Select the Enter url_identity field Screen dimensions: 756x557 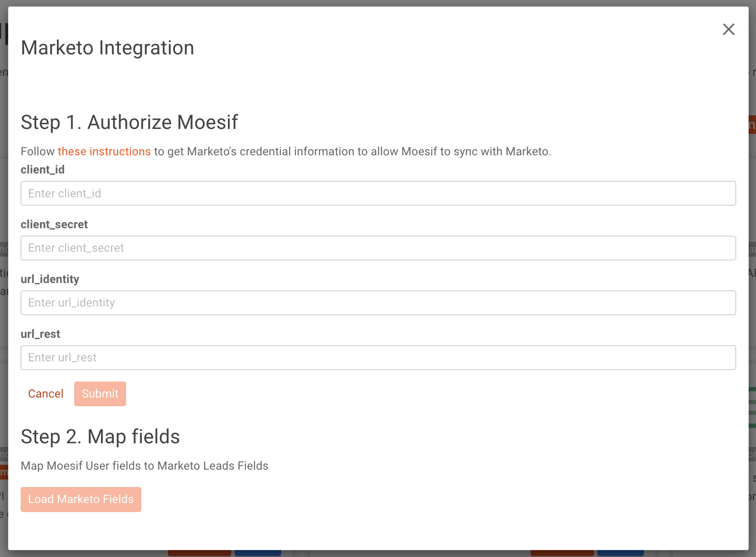tap(378, 303)
